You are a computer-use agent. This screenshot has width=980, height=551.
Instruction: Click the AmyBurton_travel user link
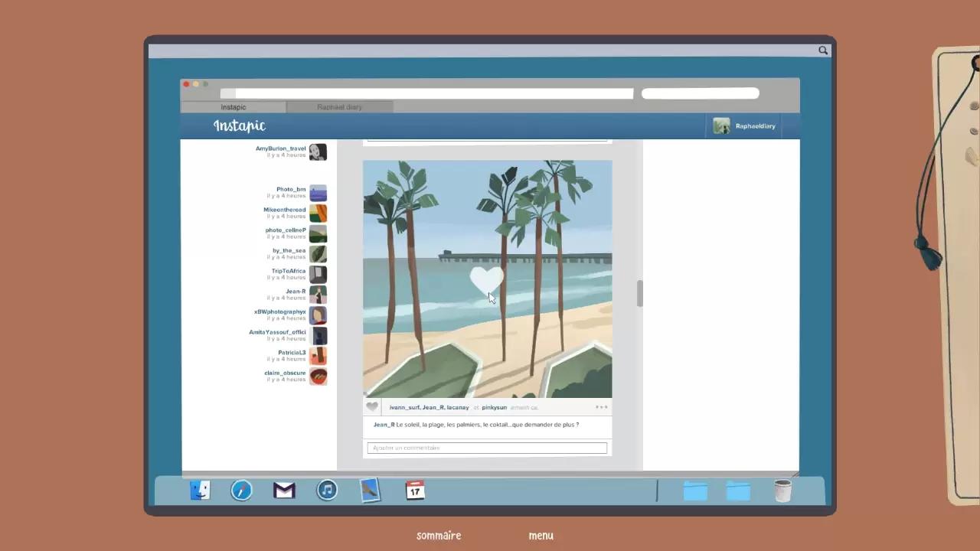[280, 148]
